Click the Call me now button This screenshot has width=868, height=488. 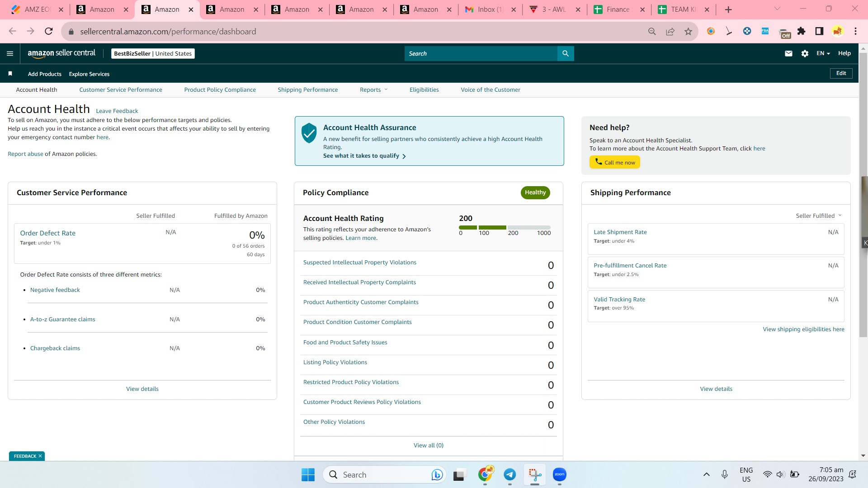coord(615,162)
